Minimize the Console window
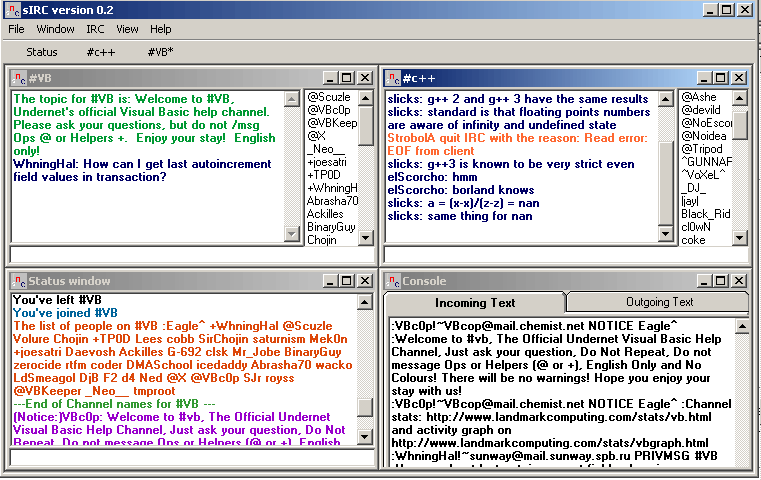This screenshot has height=480, width=761. [x=704, y=281]
